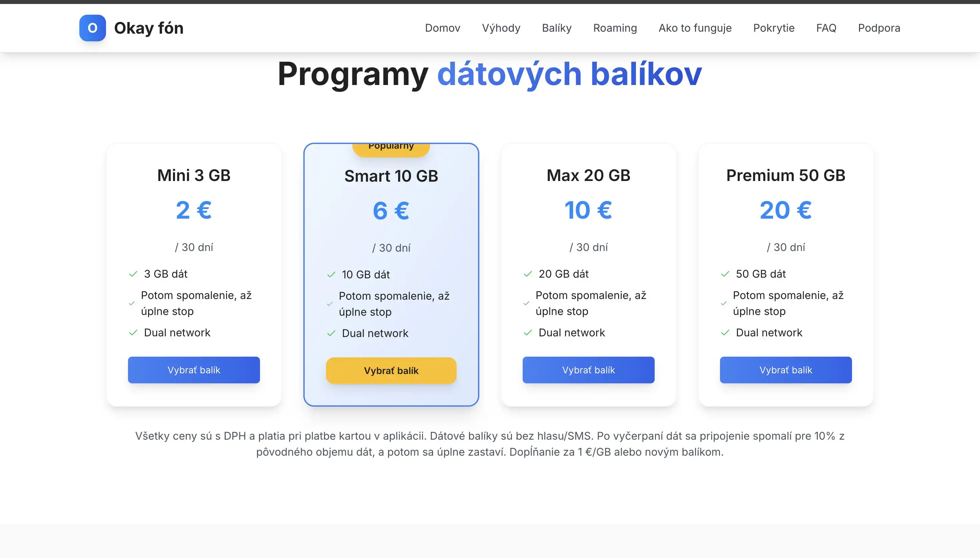Click Dual network checkmark in Premium card
Screen dimensions: 980x558
coord(725,333)
